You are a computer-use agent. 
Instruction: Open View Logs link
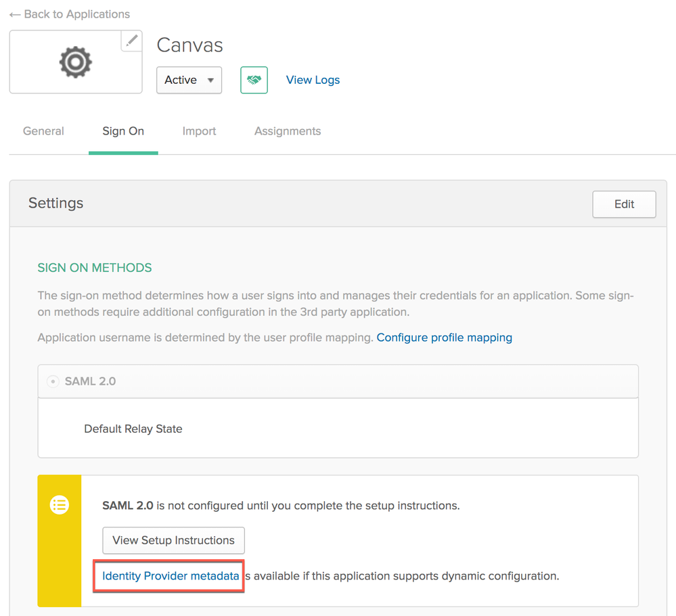pos(313,80)
